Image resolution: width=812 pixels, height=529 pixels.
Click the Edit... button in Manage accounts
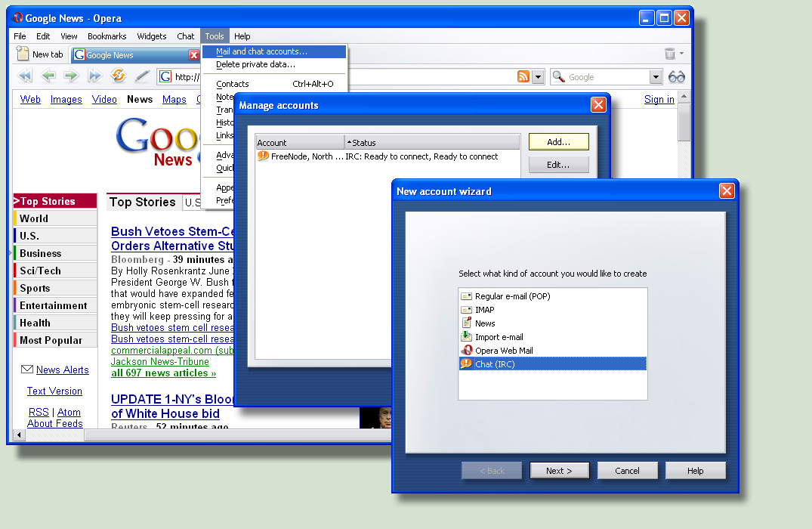(x=558, y=164)
